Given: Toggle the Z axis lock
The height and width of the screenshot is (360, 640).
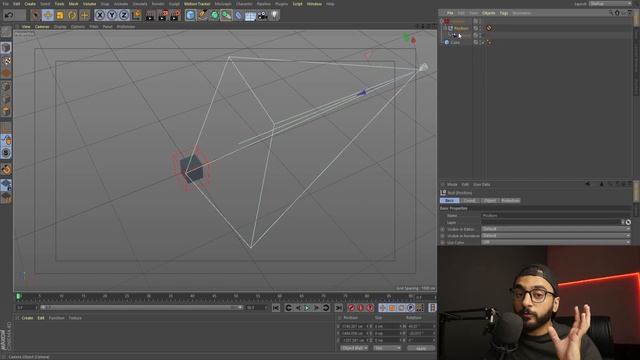Looking at the screenshot, I should point(124,15).
